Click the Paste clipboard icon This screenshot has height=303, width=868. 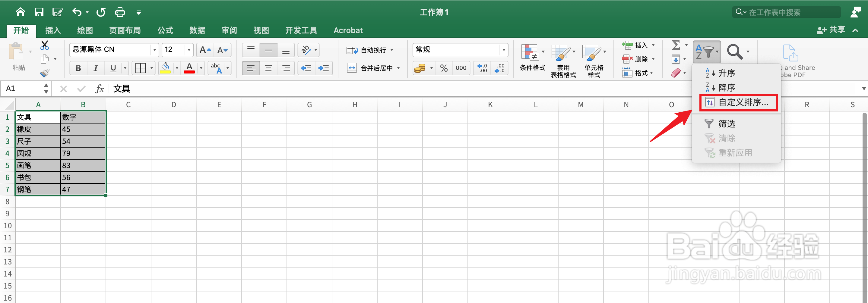(16, 52)
